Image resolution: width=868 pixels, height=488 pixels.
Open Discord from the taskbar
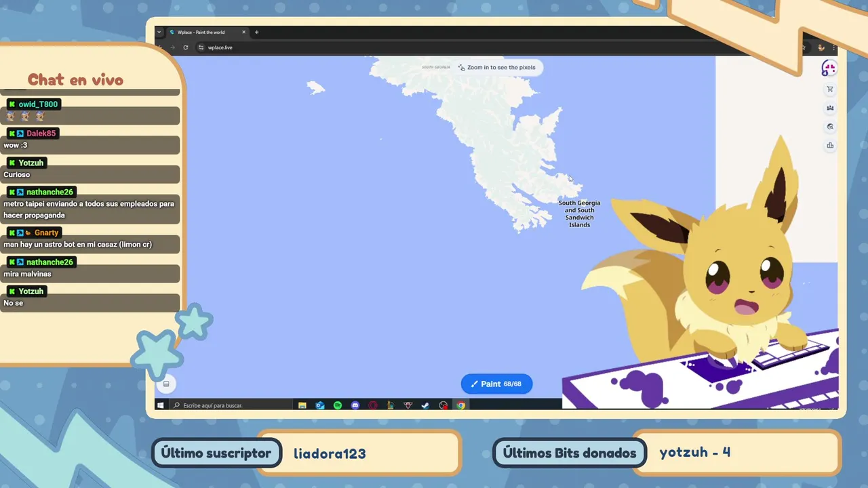(355, 405)
